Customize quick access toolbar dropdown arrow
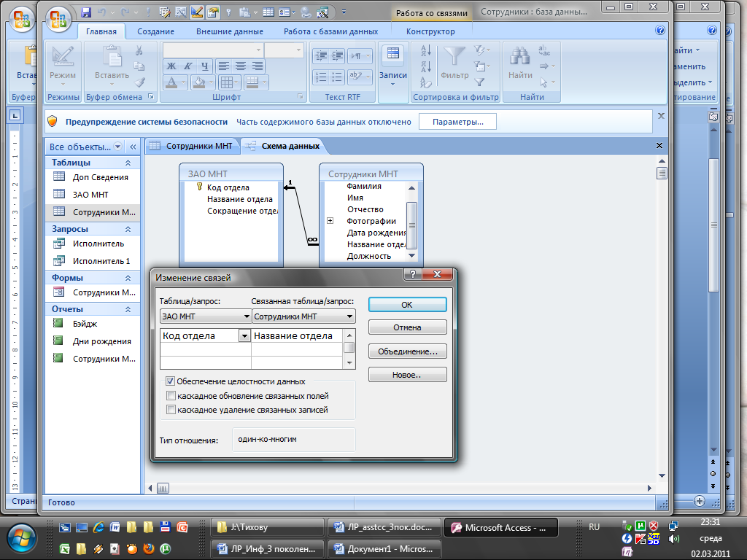 point(344,12)
